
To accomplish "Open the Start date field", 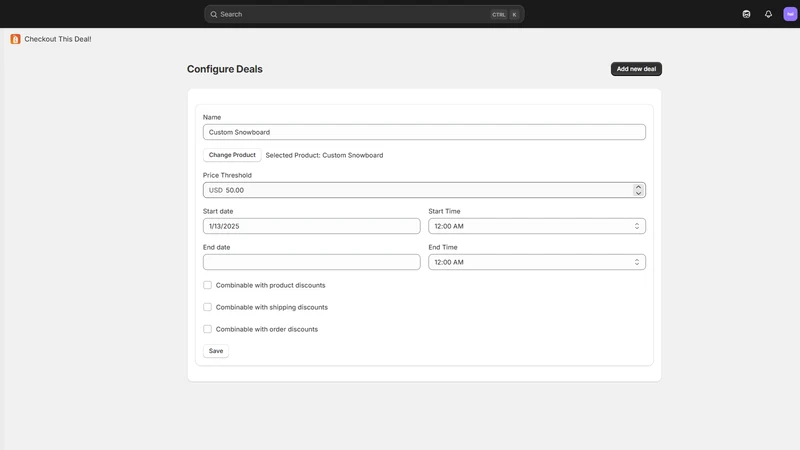I will tap(311, 226).
